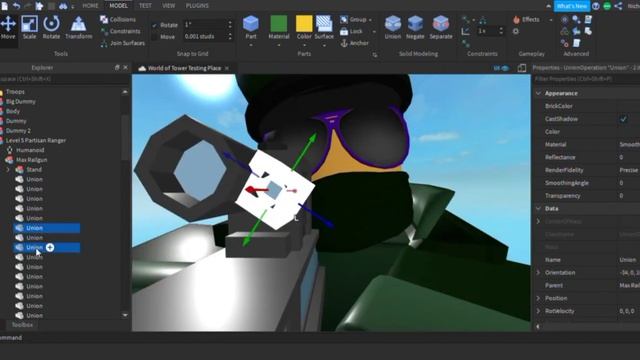Insert a new Part
This screenshot has height=360, width=640.
point(251,27)
